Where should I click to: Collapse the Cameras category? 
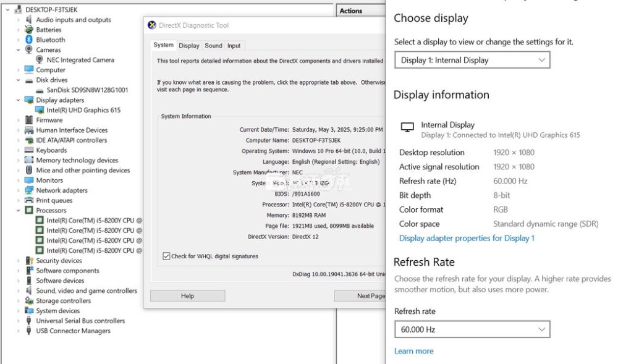(x=18, y=49)
